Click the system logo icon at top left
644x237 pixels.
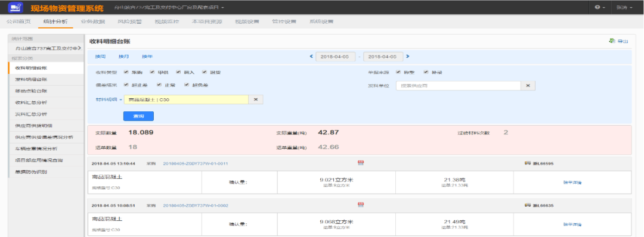pyautogui.click(x=16, y=7)
